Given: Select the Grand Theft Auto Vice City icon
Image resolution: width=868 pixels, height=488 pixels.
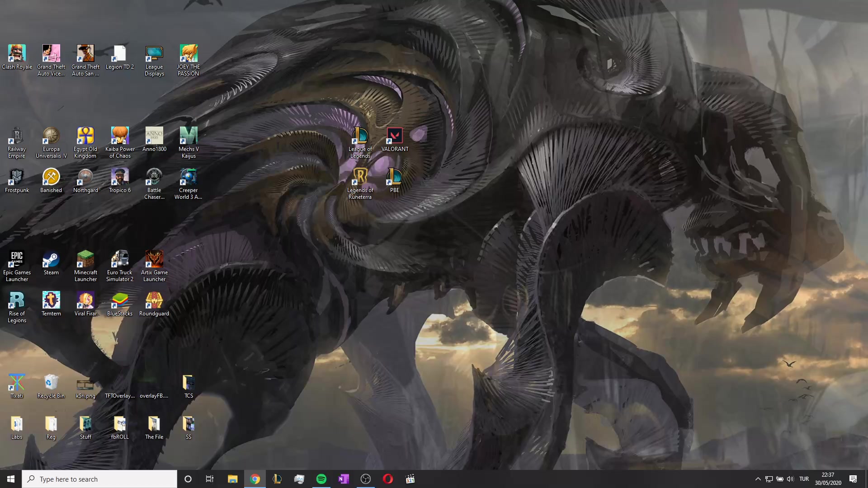Looking at the screenshot, I should 51,61.
